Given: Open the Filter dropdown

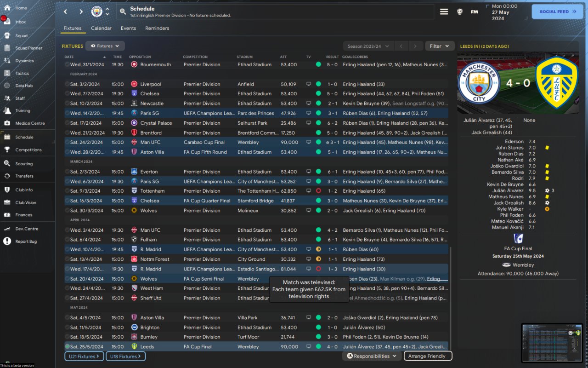Looking at the screenshot, I should coord(440,46).
